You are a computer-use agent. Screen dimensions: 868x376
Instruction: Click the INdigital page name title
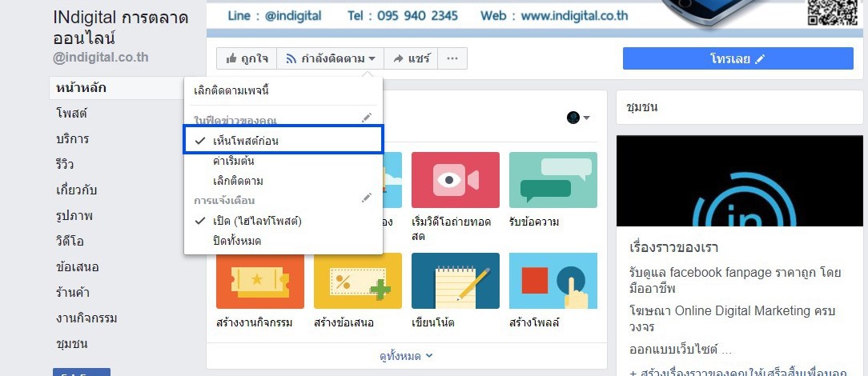click(121, 28)
